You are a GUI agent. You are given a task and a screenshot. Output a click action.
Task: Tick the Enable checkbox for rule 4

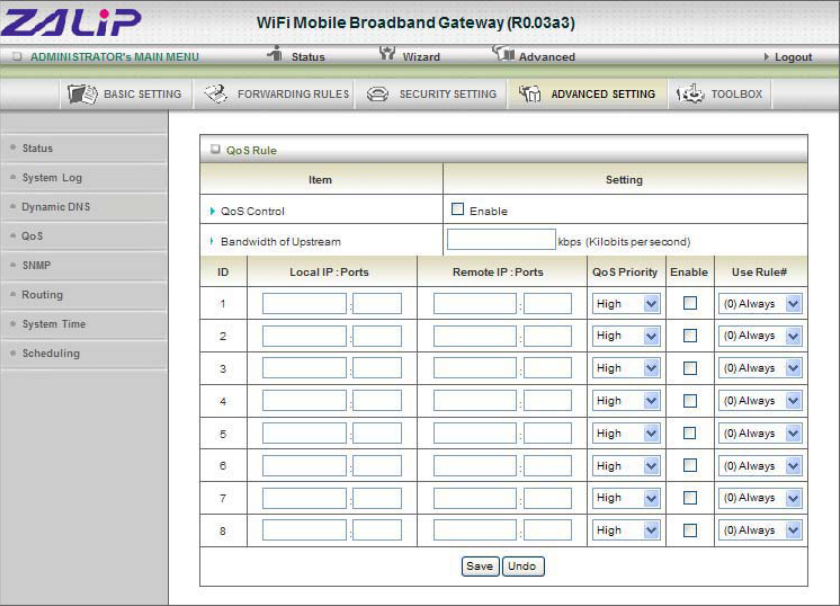point(690,401)
